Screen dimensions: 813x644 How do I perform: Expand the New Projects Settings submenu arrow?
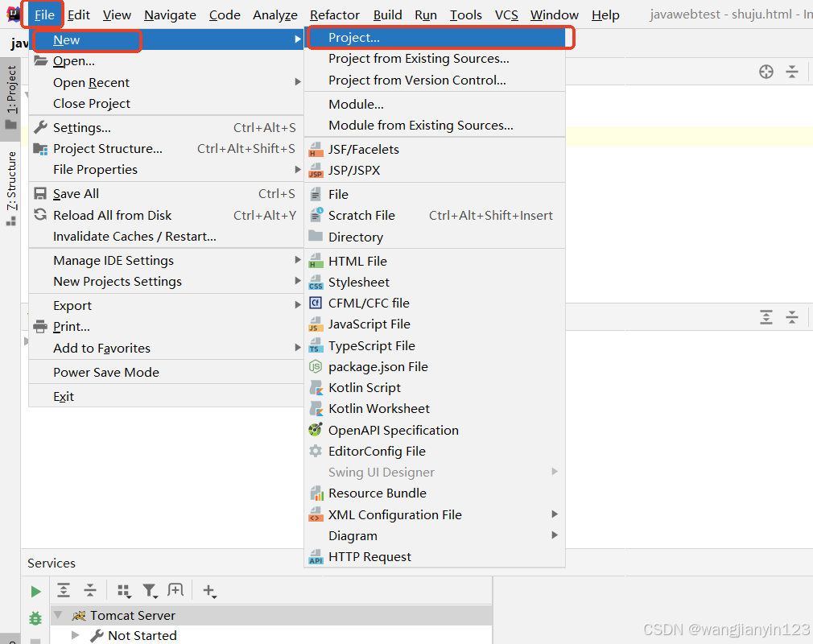point(298,281)
